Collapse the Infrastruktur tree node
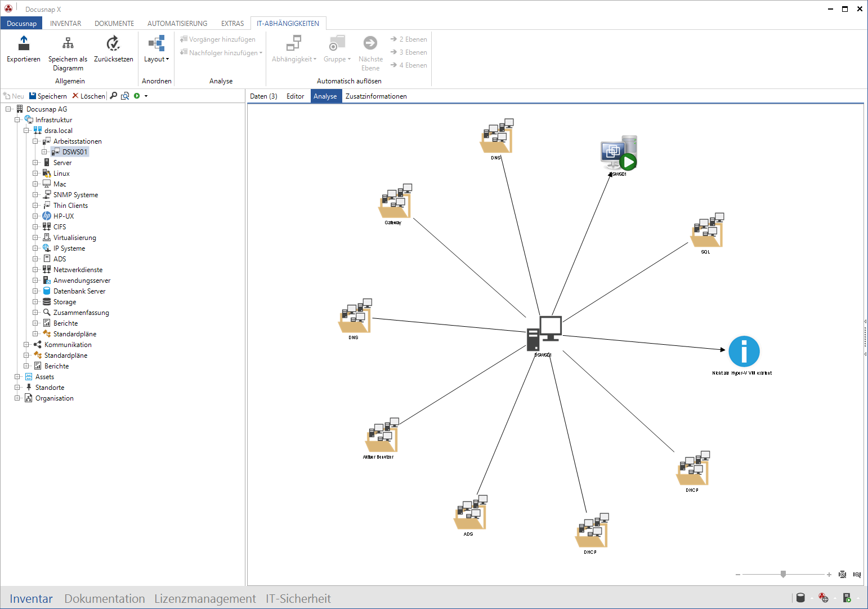 click(x=17, y=120)
